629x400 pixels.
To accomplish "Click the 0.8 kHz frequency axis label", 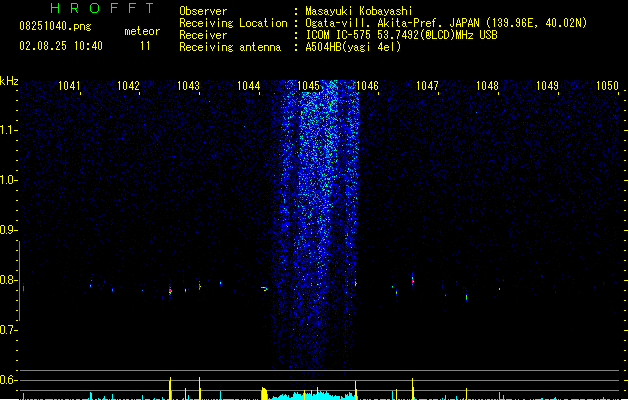I will [x=8, y=280].
